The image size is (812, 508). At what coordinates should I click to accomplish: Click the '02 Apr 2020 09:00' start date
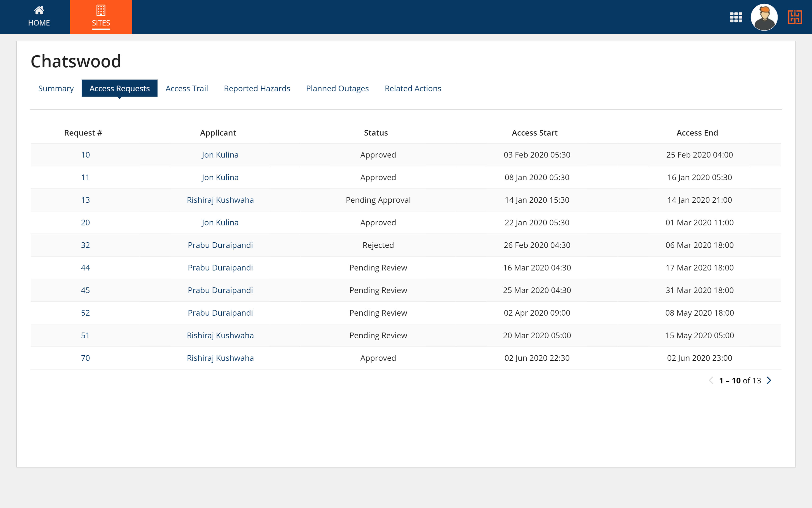537,313
